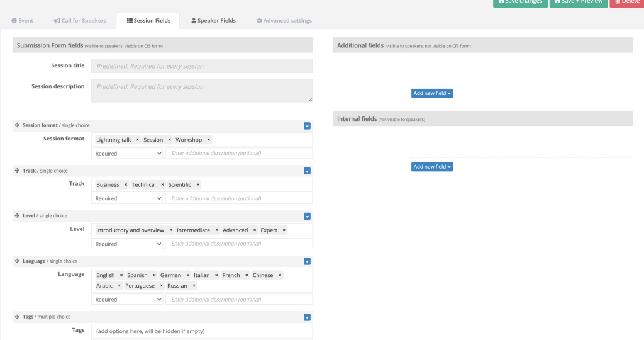Open the Call for Speakers tab
Screen dimensions: 644x340
click(80, 21)
